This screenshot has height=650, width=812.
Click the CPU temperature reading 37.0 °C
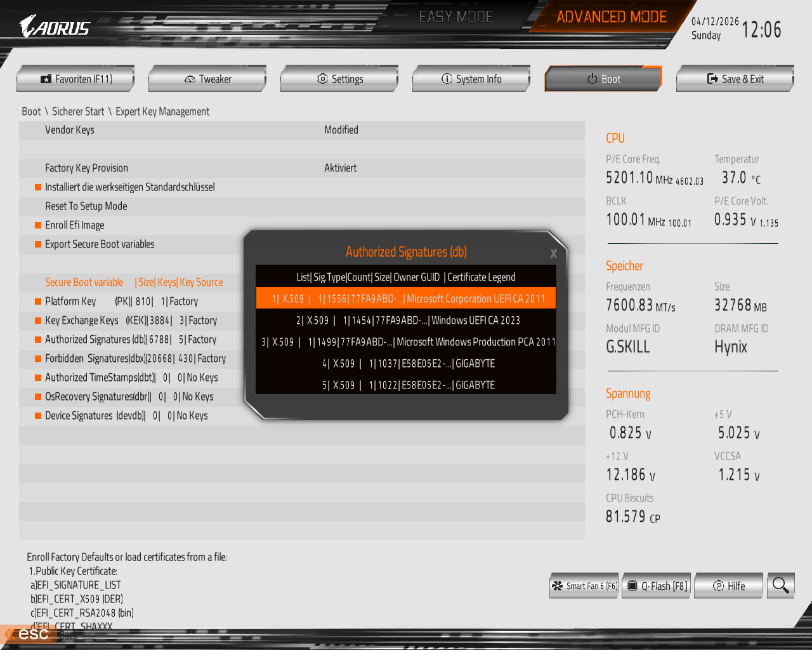[x=741, y=178]
